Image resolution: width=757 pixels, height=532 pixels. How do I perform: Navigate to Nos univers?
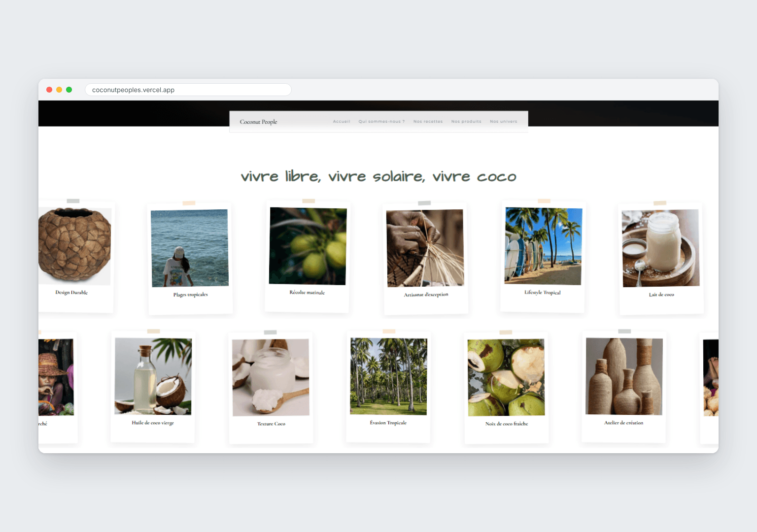[503, 121]
